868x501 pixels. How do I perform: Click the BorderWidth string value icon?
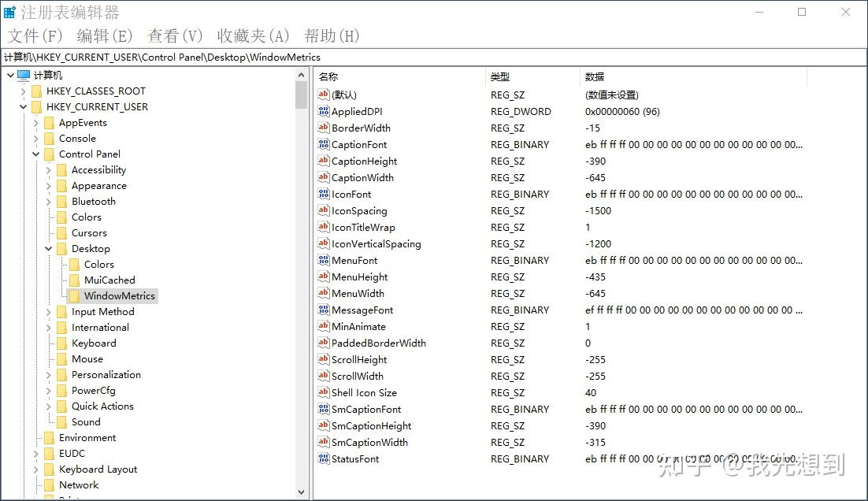click(323, 128)
